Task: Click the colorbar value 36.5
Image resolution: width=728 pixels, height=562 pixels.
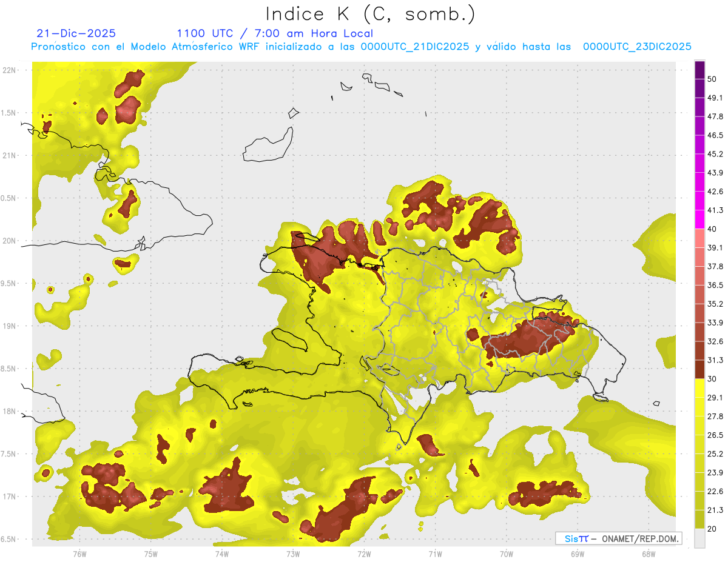Action: [x=715, y=285]
